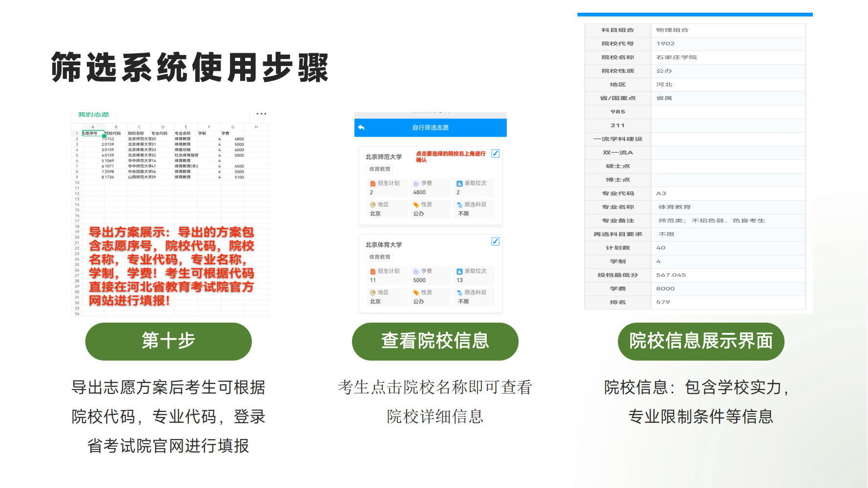Click the green 查看院校信息 button
The image size is (868, 488).
tap(435, 341)
